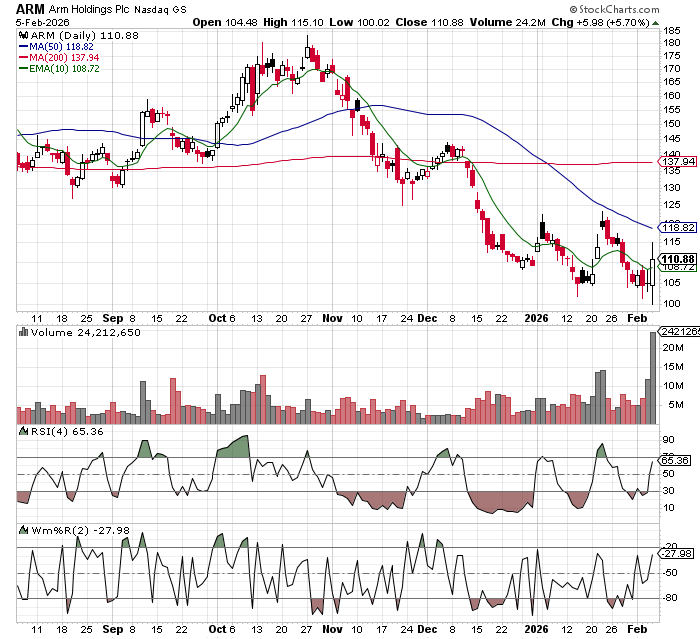The image size is (700, 639).
Task: Click the 20M volume axis label
Action: [673, 348]
